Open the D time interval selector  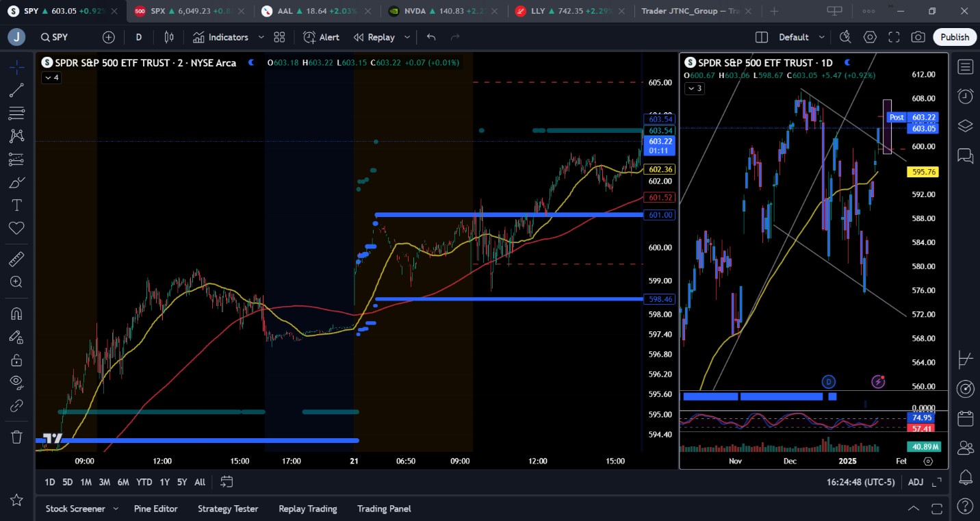(x=139, y=37)
